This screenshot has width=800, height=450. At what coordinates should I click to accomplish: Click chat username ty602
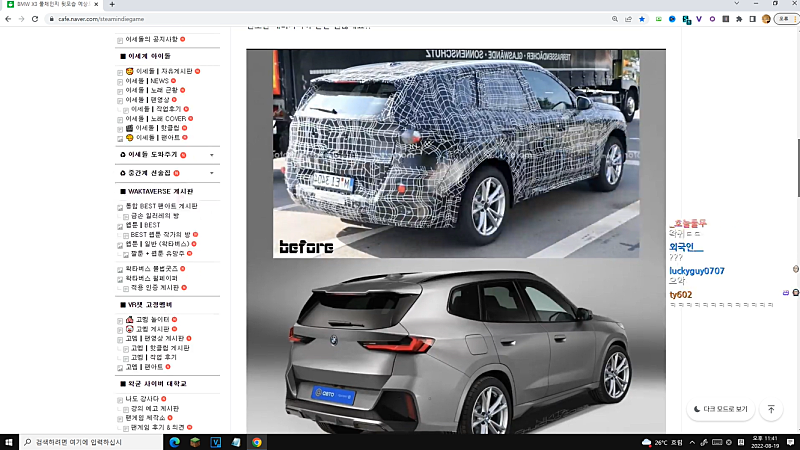tap(681, 295)
